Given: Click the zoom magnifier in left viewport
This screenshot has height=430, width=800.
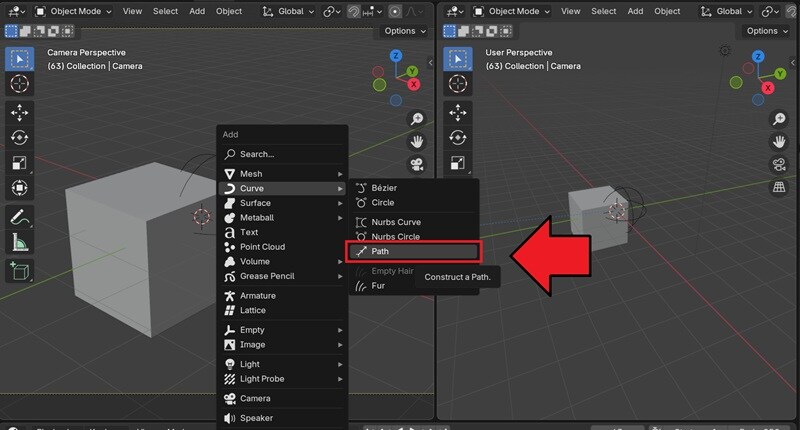Looking at the screenshot, I should (417, 119).
